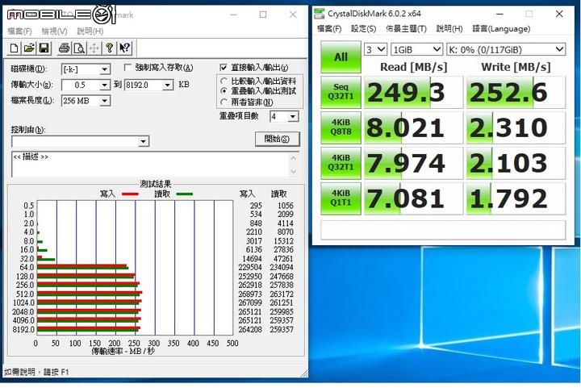Screen dimensions: 581x392
Task: Click the 4KiB Q1T1 read value 7.081
Action: [413, 198]
